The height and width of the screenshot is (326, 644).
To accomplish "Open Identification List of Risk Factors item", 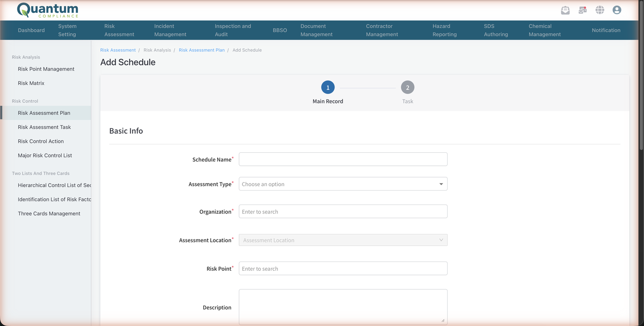I will [x=54, y=199].
